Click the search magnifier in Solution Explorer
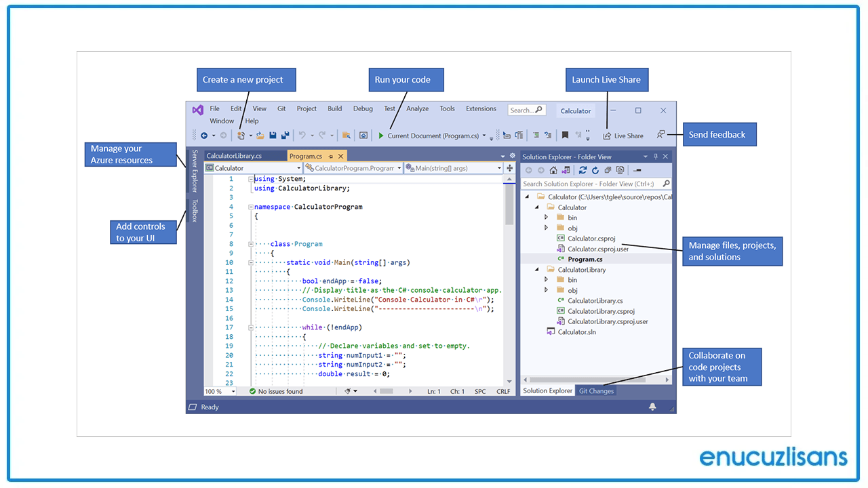Screen dimensions: 868x488 [x=666, y=183]
